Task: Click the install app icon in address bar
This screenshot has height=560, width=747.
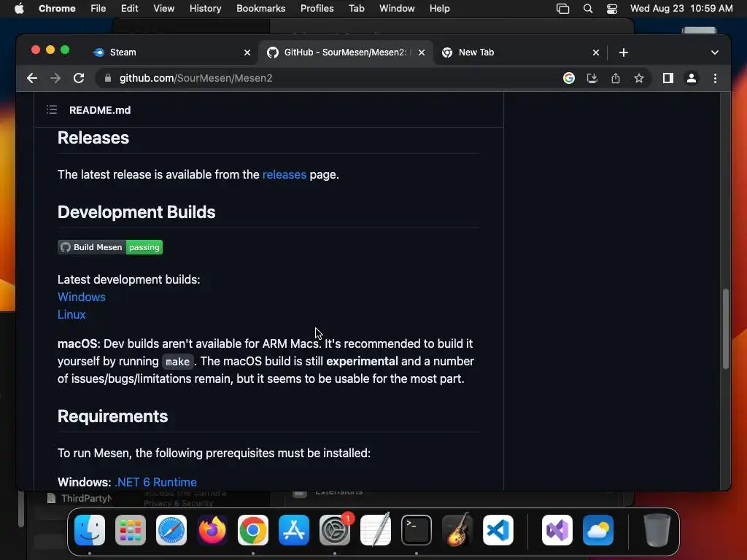Action: click(592, 78)
